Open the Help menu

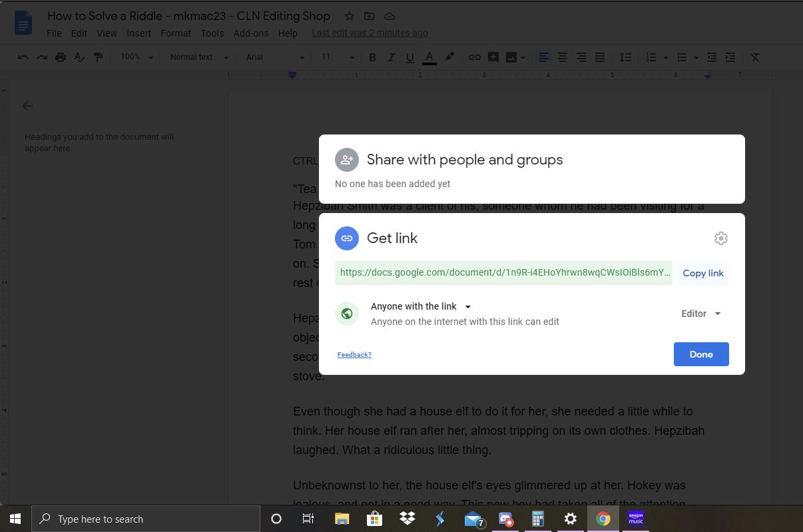[288, 33]
